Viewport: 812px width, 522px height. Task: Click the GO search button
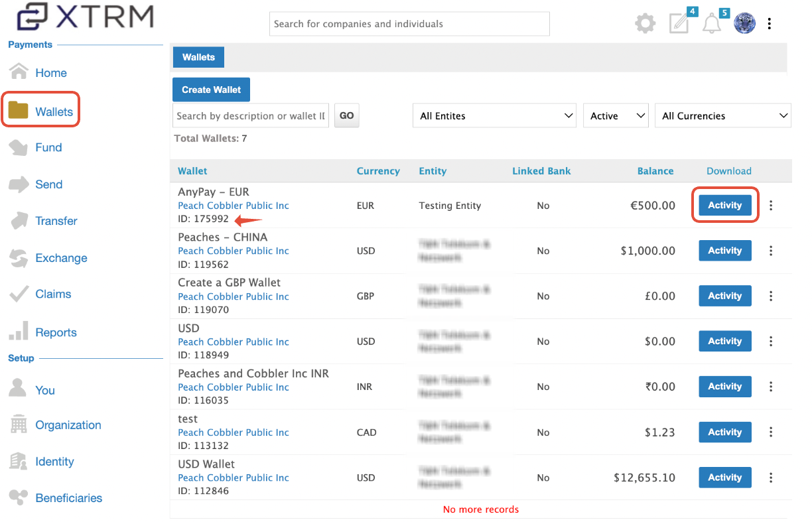[x=346, y=115]
